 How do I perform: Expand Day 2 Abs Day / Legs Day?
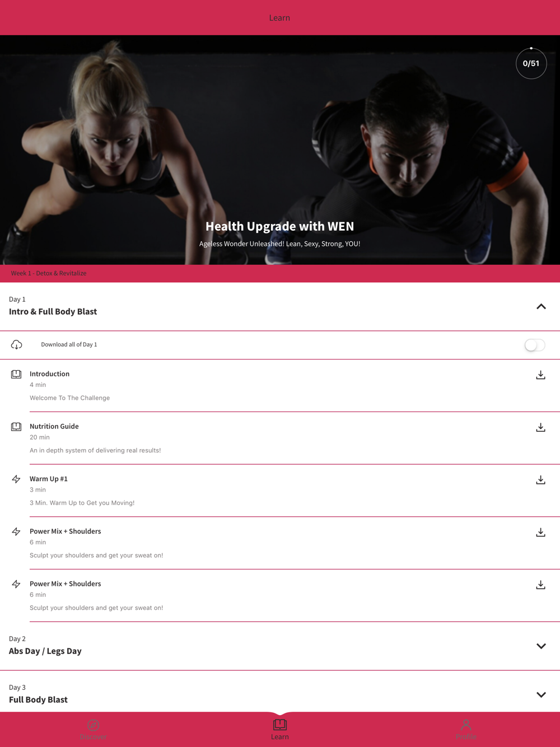click(x=541, y=646)
